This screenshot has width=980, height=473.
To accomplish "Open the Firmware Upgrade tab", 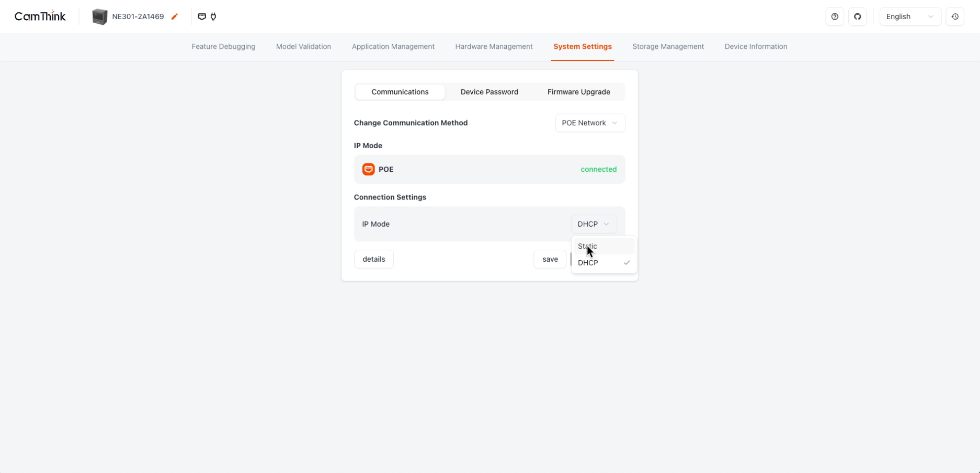I will [x=578, y=92].
